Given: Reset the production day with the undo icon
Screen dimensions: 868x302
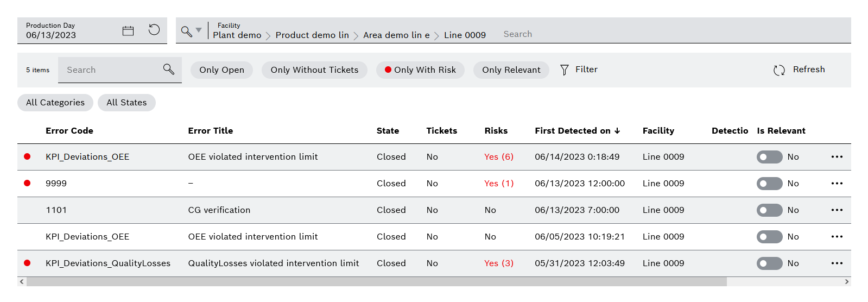Looking at the screenshot, I should pyautogui.click(x=154, y=30).
